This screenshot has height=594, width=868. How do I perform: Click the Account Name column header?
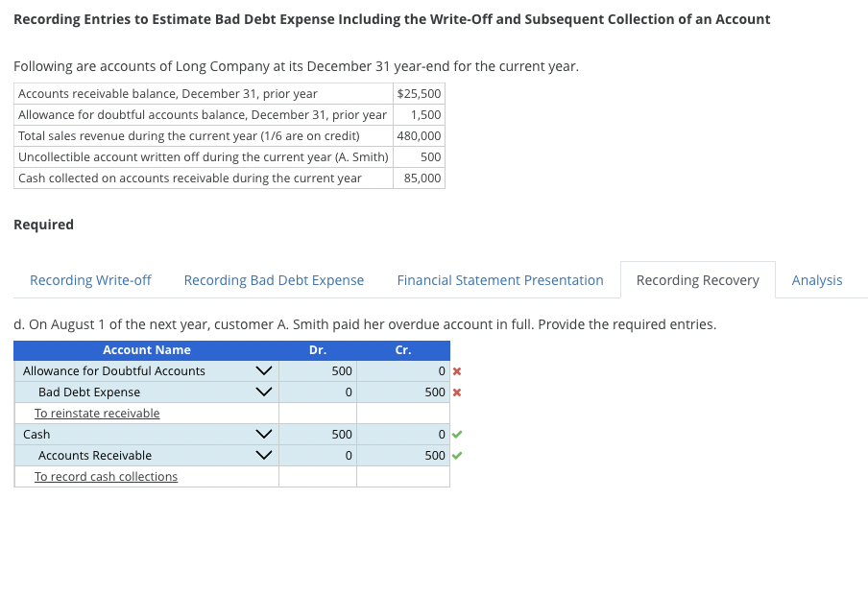(x=147, y=349)
